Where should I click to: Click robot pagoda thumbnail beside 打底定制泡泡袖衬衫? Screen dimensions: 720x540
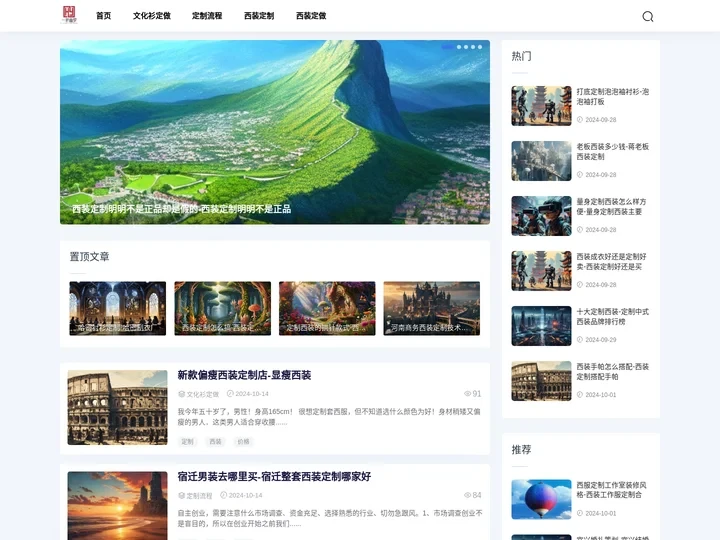[x=541, y=106]
